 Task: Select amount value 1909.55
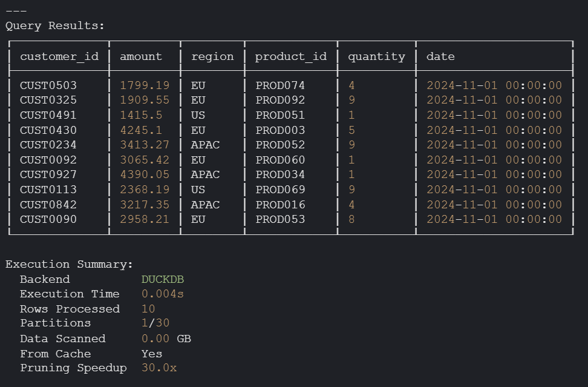145,100
